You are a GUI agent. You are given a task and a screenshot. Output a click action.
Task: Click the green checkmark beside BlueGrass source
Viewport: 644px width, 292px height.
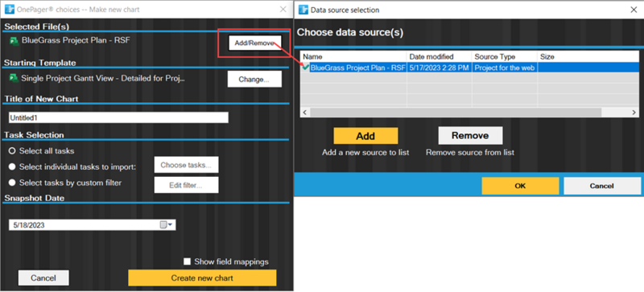306,68
